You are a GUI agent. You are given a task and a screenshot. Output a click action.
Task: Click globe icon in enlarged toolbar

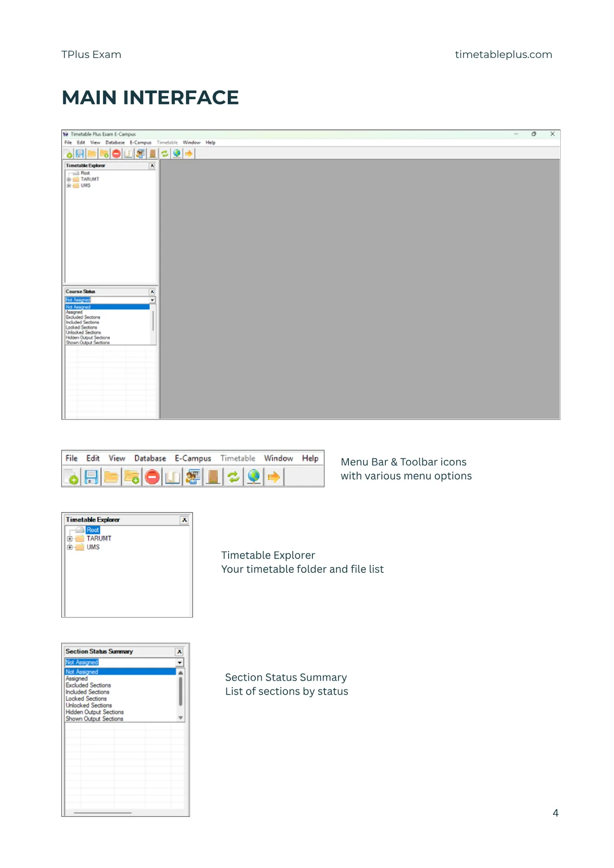point(254,477)
